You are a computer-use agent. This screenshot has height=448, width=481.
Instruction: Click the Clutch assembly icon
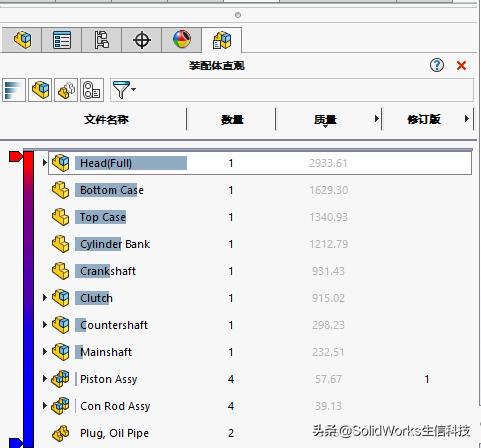61,298
